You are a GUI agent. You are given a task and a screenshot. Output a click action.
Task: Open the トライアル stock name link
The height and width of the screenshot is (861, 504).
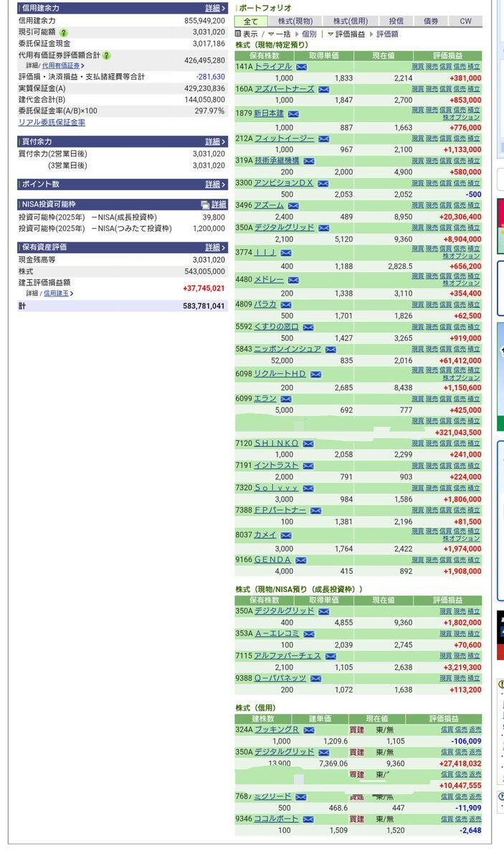[273, 67]
